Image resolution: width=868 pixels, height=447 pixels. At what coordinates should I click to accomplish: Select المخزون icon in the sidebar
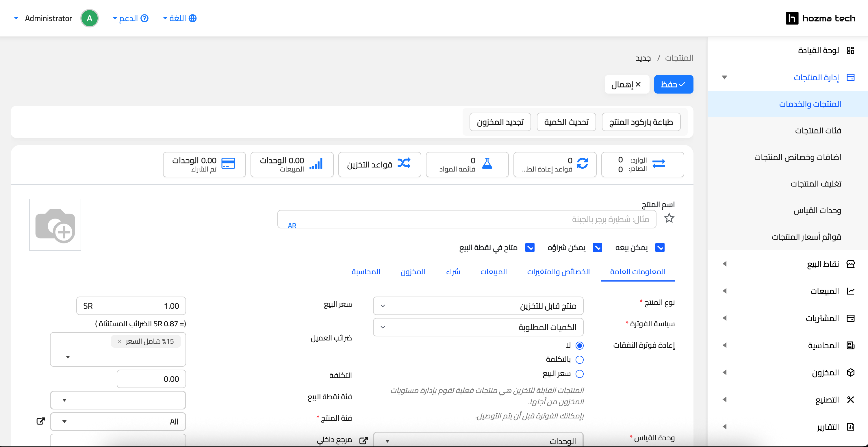pyautogui.click(x=852, y=372)
